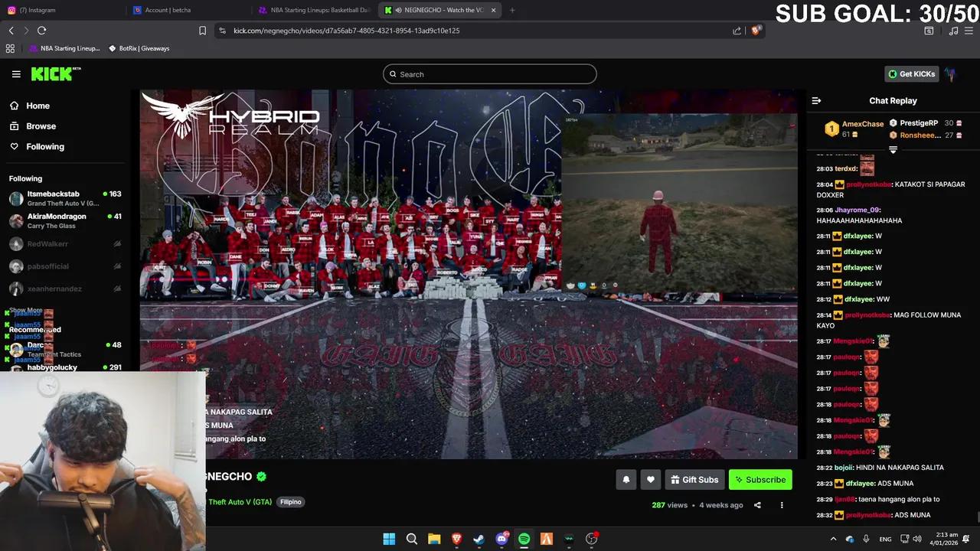Click bojoii username in chat
The width and height of the screenshot is (980, 551).
tap(844, 468)
